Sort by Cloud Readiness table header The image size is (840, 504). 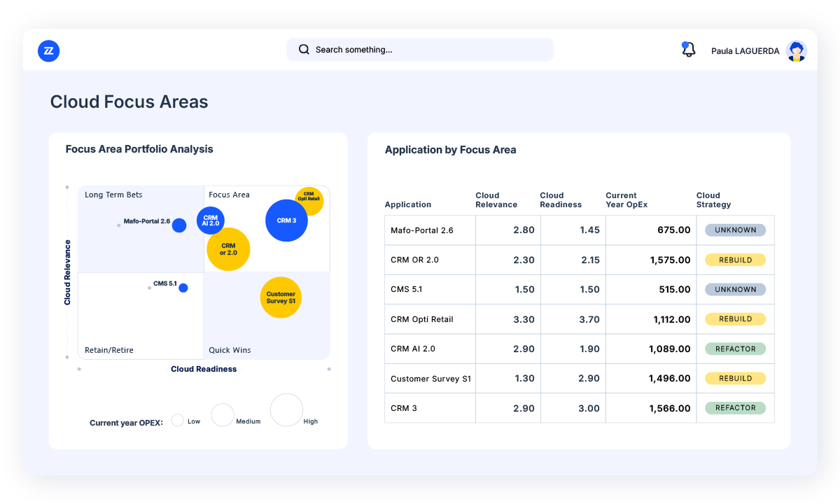point(561,200)
